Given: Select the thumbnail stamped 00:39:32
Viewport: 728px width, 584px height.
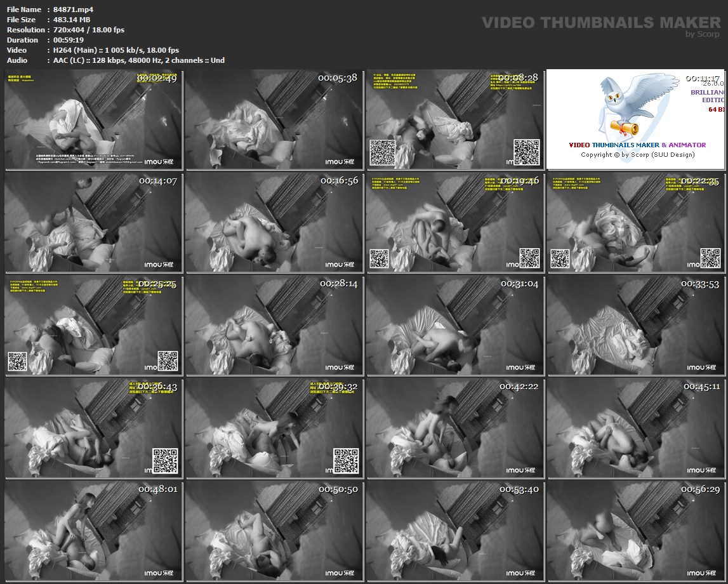Looking at the screenshot, I should pos(274,428).
